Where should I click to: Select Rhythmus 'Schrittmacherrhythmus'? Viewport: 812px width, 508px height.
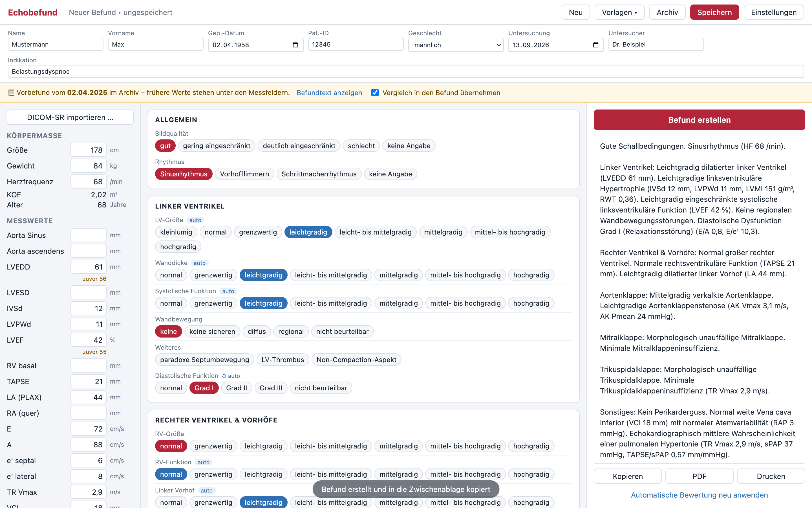tap(319, 174)
